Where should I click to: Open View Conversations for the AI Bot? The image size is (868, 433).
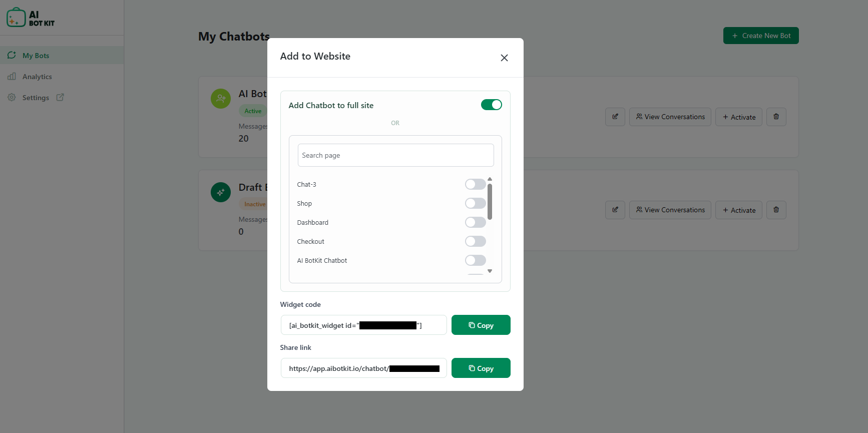click(x=670, y=117)
